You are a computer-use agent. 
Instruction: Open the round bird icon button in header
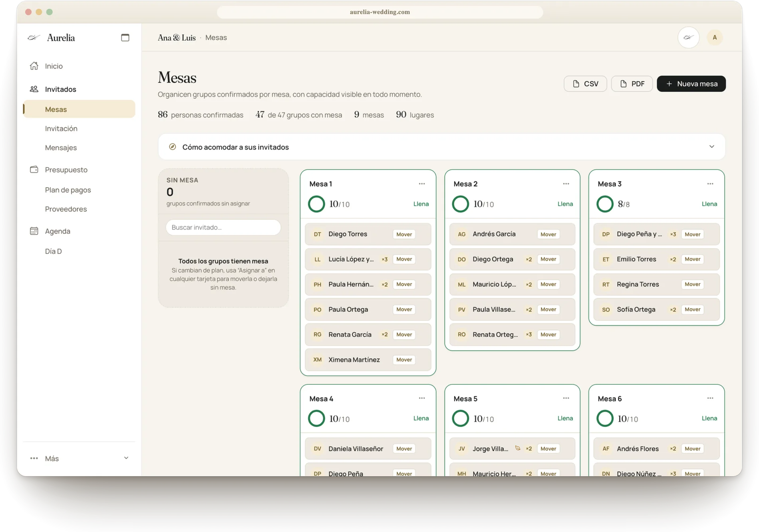tap(688, 38)
